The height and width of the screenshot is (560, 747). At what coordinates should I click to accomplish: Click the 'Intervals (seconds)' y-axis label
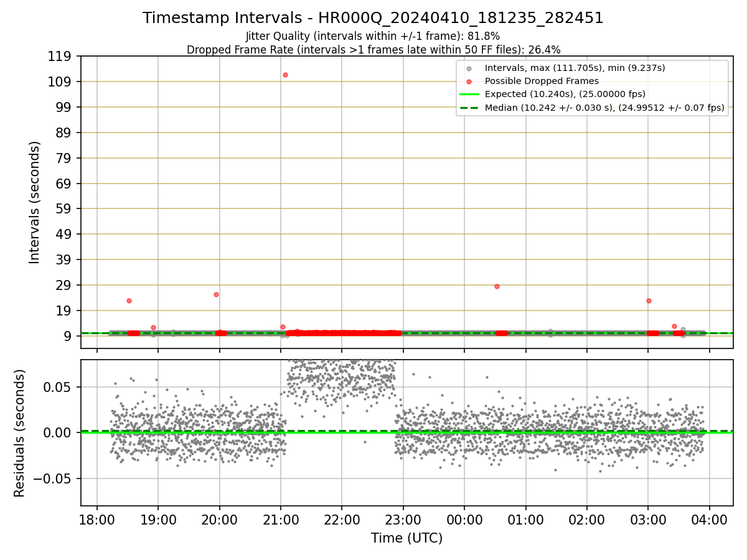(35, 202)
